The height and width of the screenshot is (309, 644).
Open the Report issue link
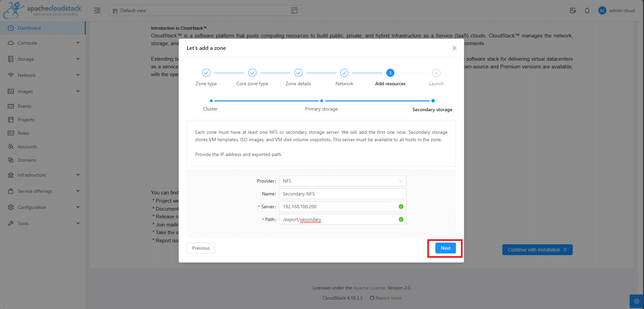pyautogui.click(x=388, y=298)
